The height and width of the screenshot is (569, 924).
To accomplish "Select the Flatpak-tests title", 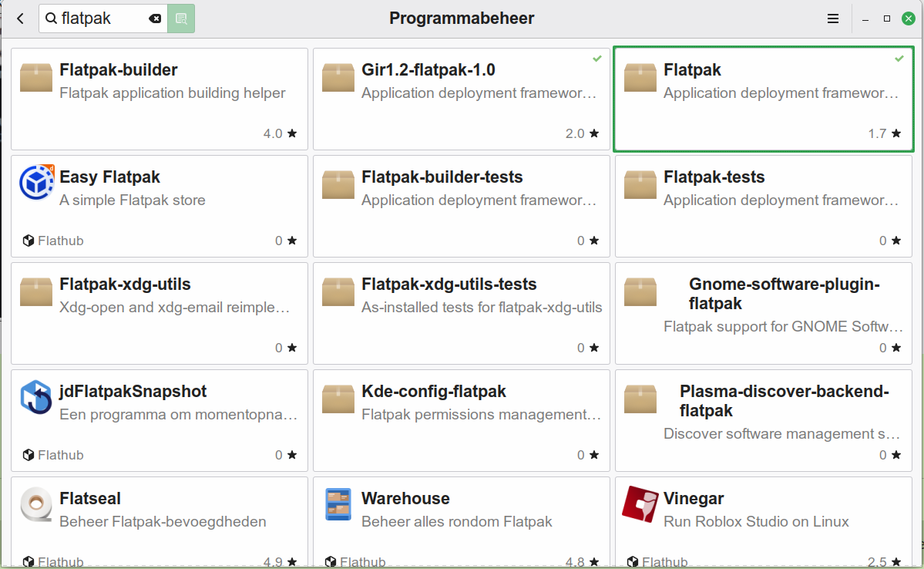I will pyautogui.click(x=714, y=177).
